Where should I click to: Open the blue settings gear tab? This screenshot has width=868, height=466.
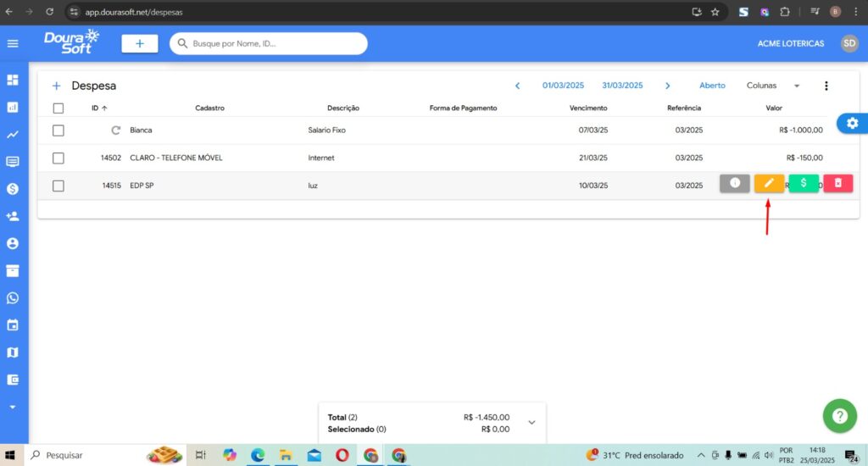[852, 123]
